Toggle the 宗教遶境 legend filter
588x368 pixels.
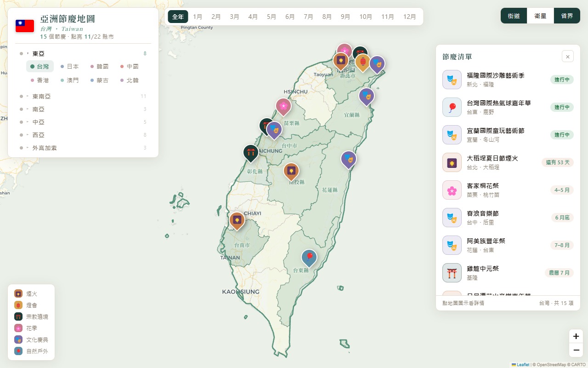[x=31, y=316]
